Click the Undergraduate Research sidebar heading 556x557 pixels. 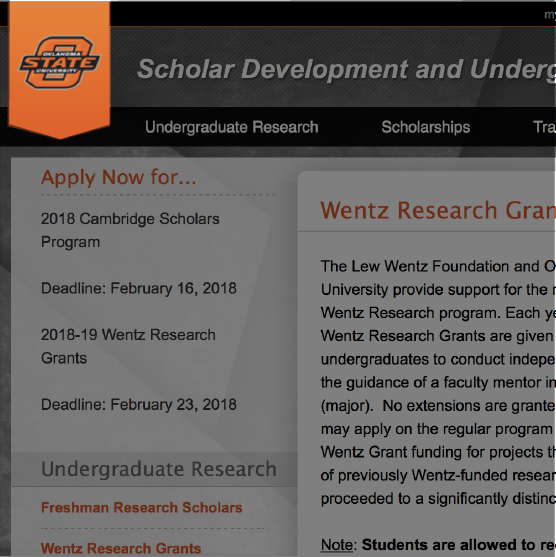[159, 469]
